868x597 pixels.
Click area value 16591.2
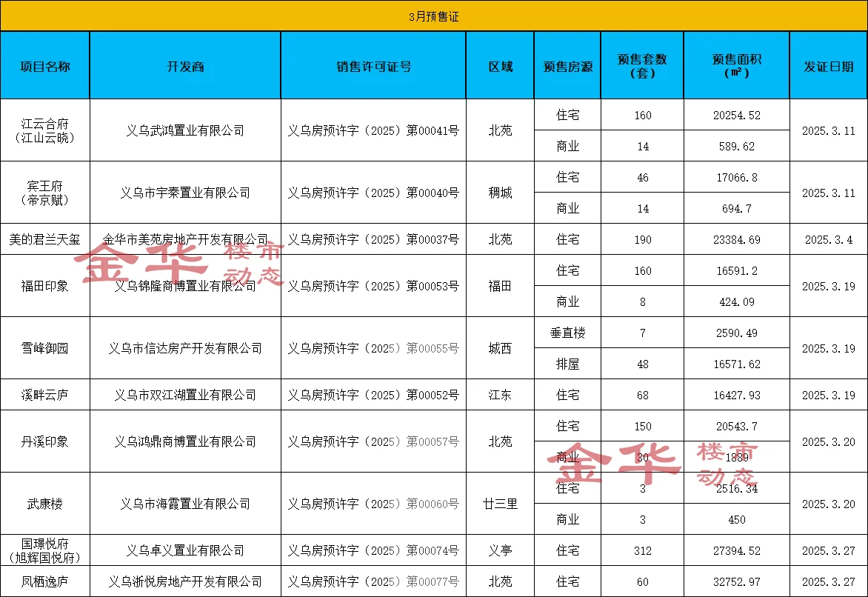pos(737,270)
